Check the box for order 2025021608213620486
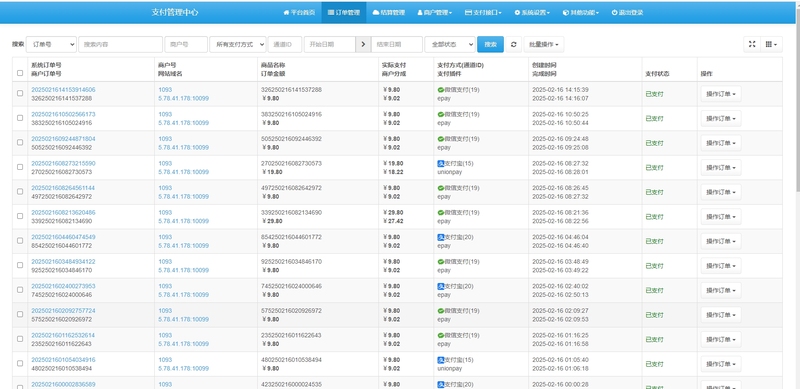The height and width of the screenshot is (389, 800). click(20, 216)
